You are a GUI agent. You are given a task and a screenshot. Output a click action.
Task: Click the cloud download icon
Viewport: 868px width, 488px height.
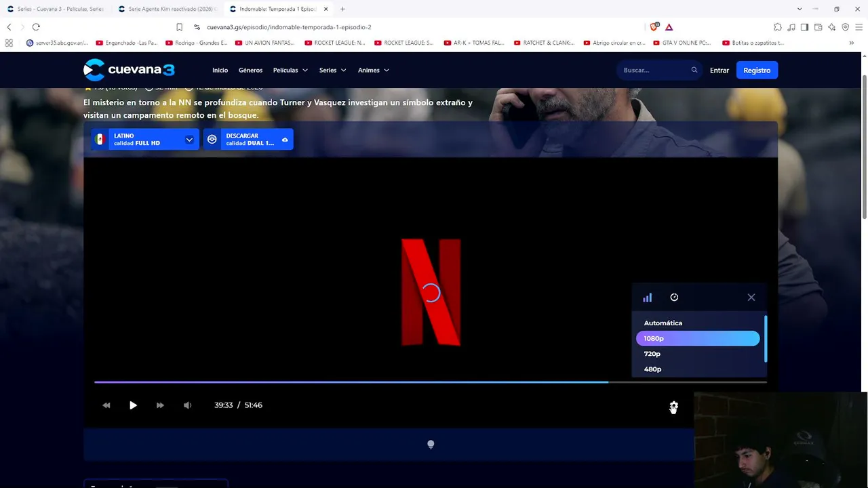[x=285, y=140]
